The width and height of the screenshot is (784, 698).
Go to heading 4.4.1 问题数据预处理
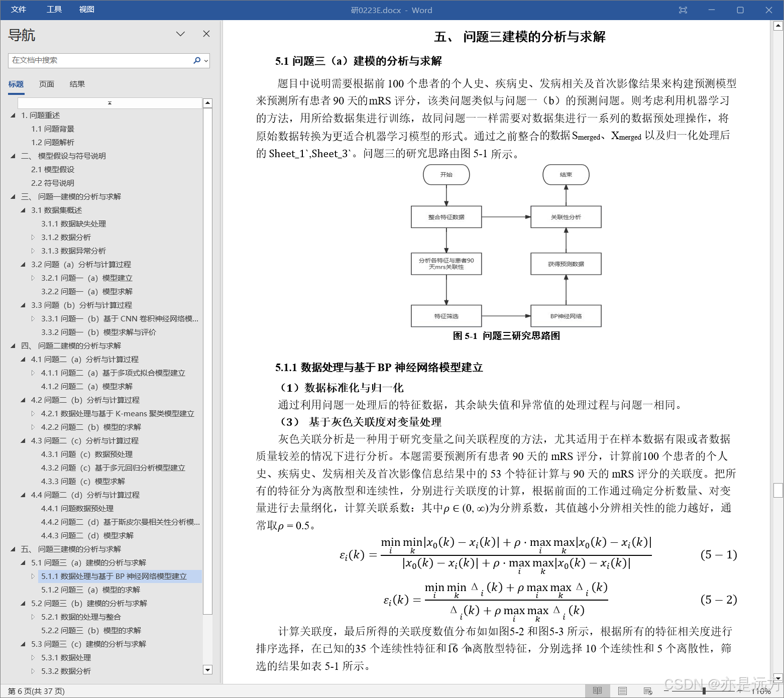(77, 509)
